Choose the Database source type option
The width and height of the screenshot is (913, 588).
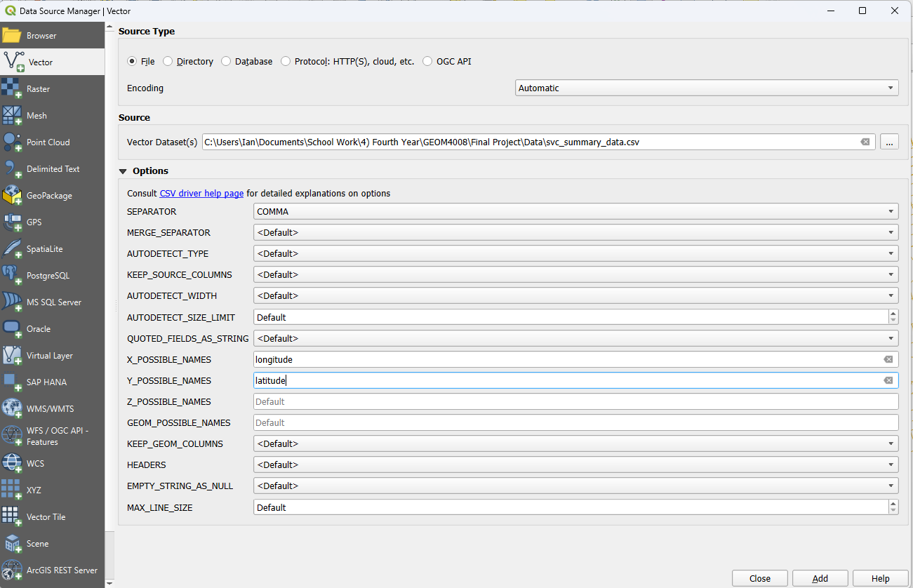[x=226, y=62]
